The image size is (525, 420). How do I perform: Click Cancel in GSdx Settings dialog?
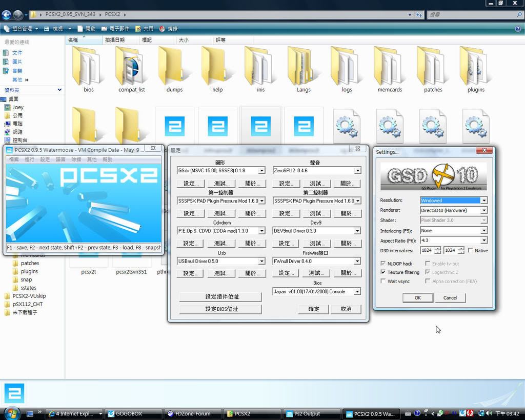click(450, 298)
